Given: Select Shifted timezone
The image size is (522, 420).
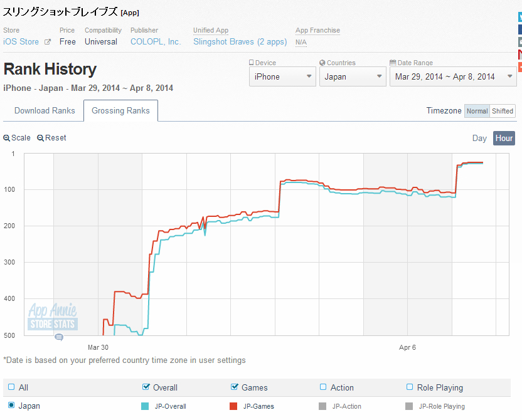Looking at the screenshot, I should tap(503, 111).
